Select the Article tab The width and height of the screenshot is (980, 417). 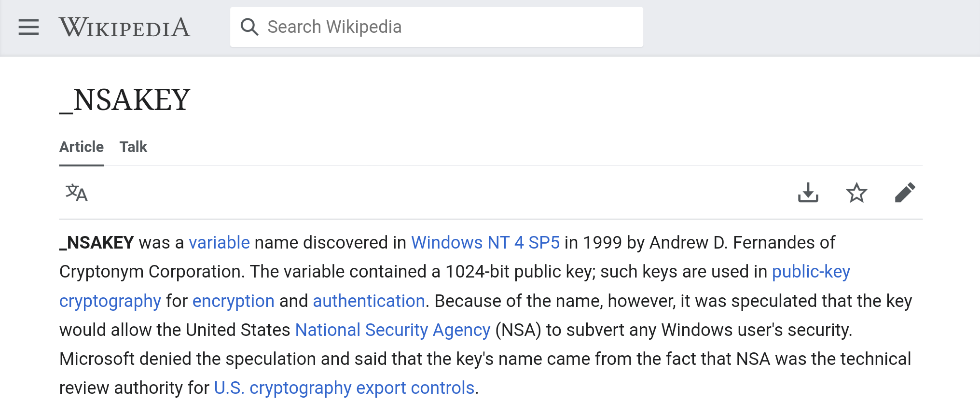[x=82, y=147]
